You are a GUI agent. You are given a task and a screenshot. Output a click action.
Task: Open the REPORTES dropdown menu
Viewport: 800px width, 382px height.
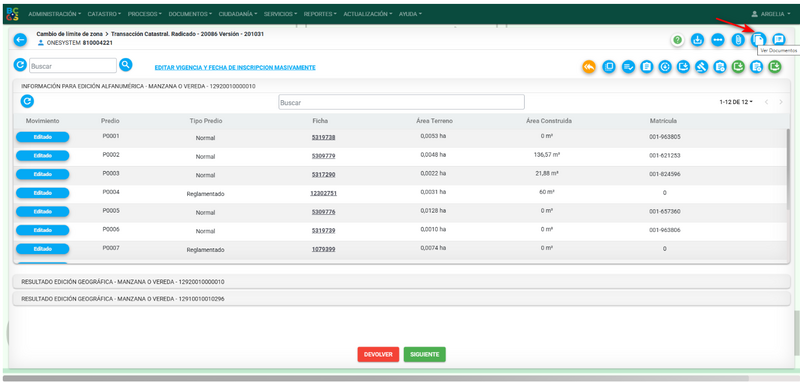[x=320, y=14]
